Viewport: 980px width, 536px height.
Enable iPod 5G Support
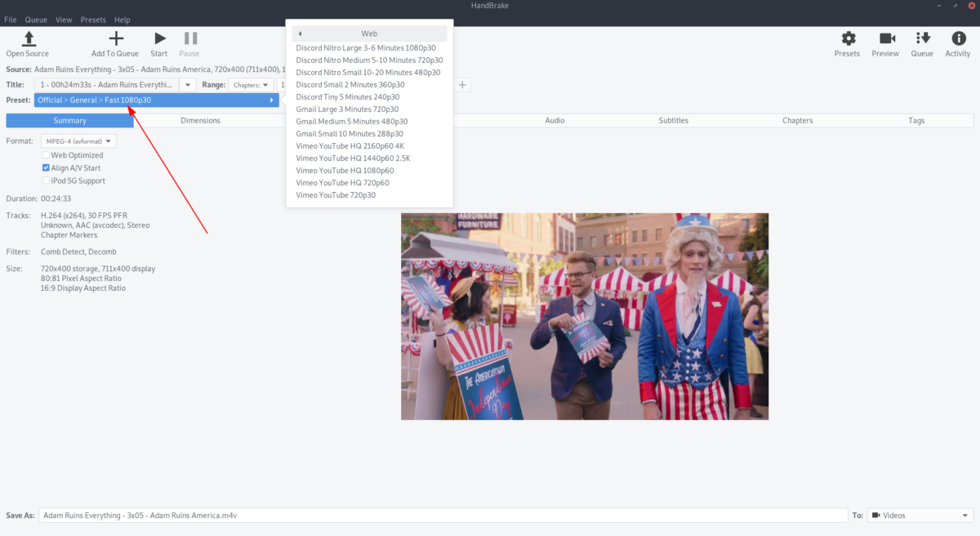(x=46, y=181)
